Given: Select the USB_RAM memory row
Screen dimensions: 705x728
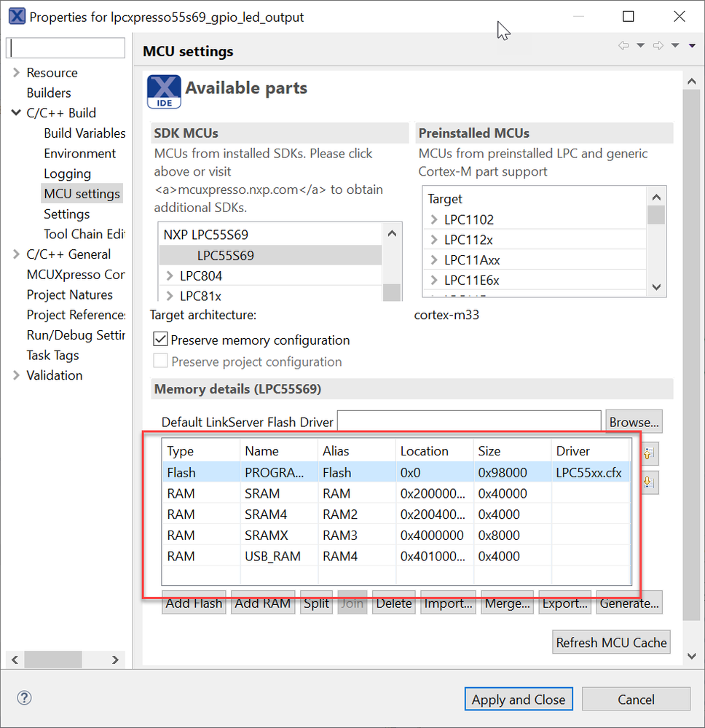Looking at the screenshot, I should (396, 556).
